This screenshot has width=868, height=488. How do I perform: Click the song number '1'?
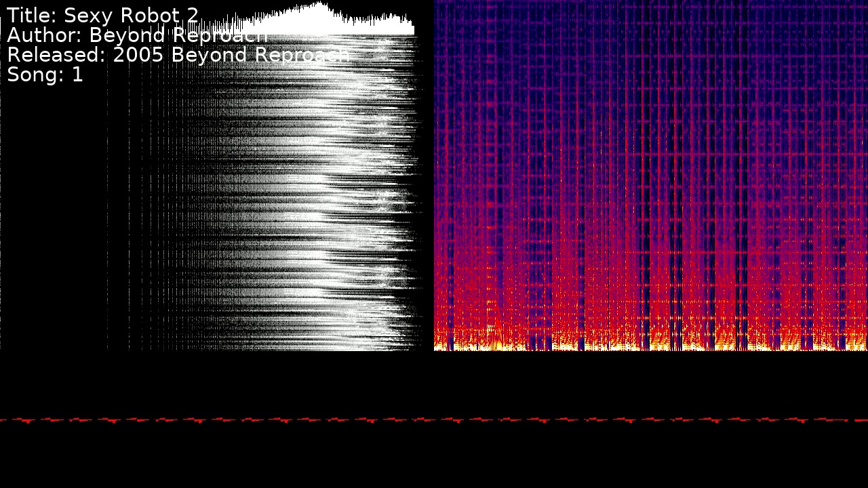(x=77, y=75)
